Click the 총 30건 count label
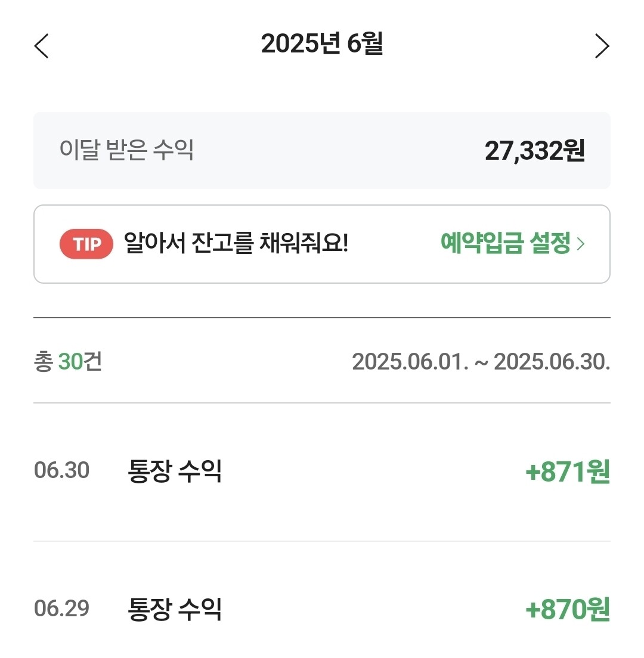644x658 pixels. [67, 362]
